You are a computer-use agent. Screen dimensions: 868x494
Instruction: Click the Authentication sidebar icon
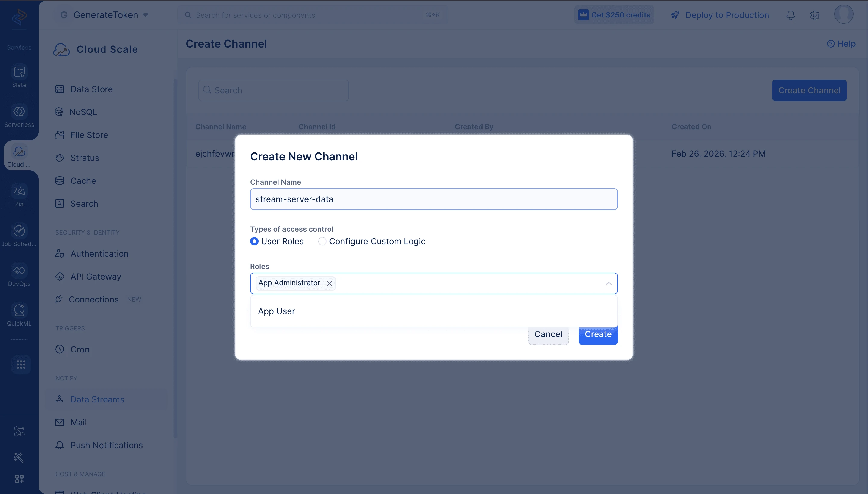pos(60,253)
